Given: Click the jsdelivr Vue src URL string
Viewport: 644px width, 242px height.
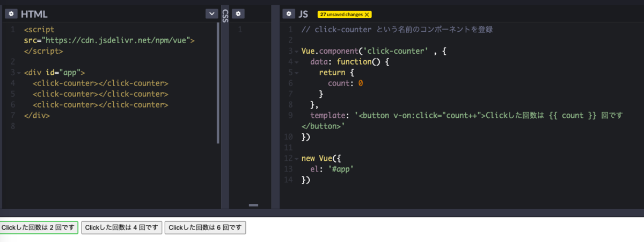Looking at the screenshot, I should pyautogui.click(x=118, y=40).
